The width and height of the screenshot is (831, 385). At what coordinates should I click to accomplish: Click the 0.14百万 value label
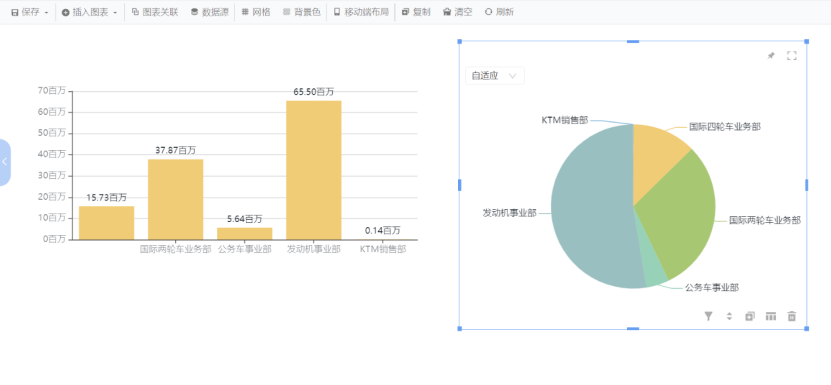(x=383, y=231)
